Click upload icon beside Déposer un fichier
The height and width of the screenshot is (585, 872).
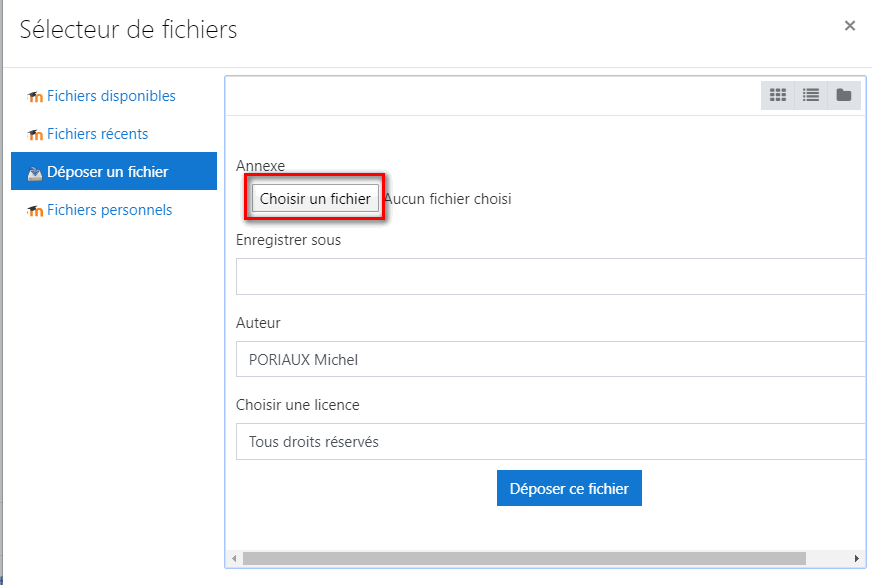[x=35, y=173]
